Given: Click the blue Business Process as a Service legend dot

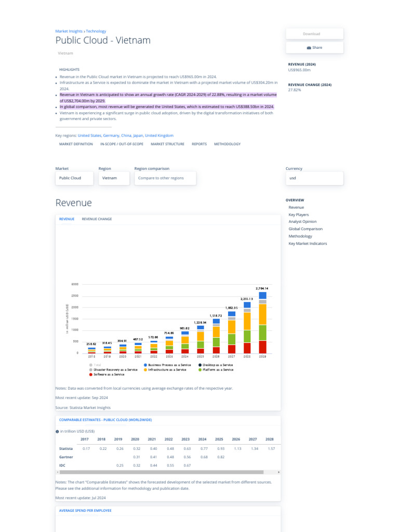Looking at the screenshot, I should [145, 365].
